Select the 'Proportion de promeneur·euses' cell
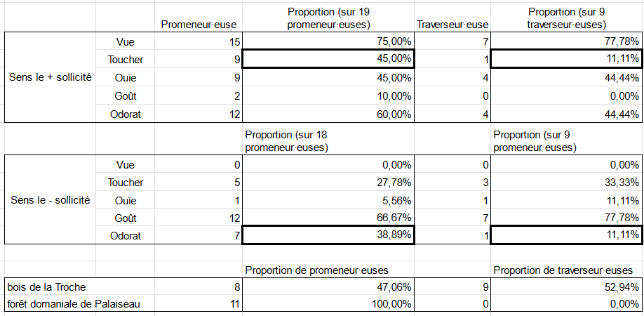Viewport: 644px width, 316px height. click(x=328, y=270)
